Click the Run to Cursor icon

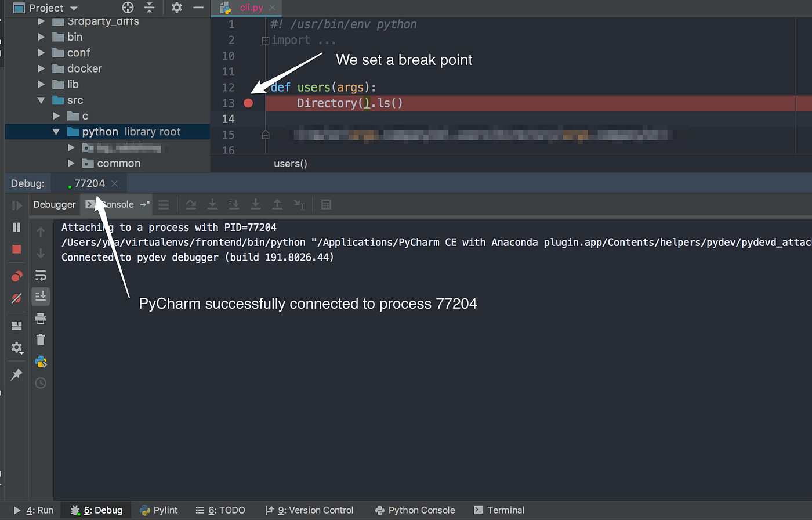[298, 204]
